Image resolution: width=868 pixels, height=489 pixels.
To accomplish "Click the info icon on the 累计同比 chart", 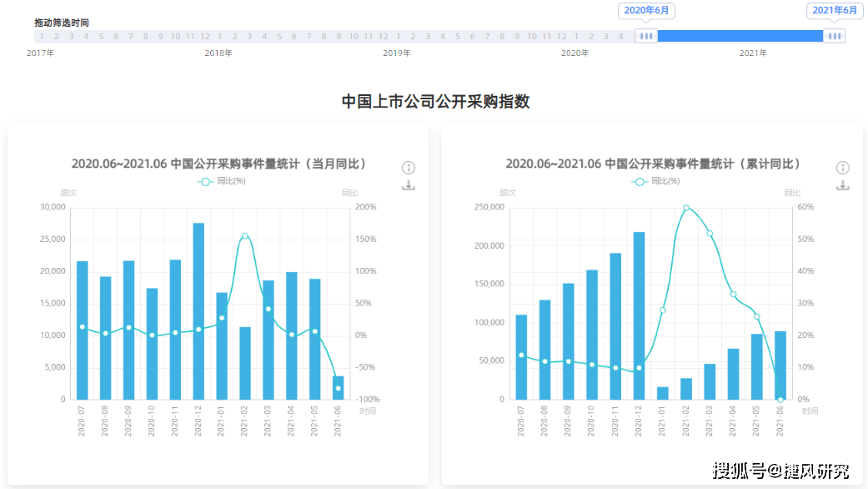I will 842,167.
